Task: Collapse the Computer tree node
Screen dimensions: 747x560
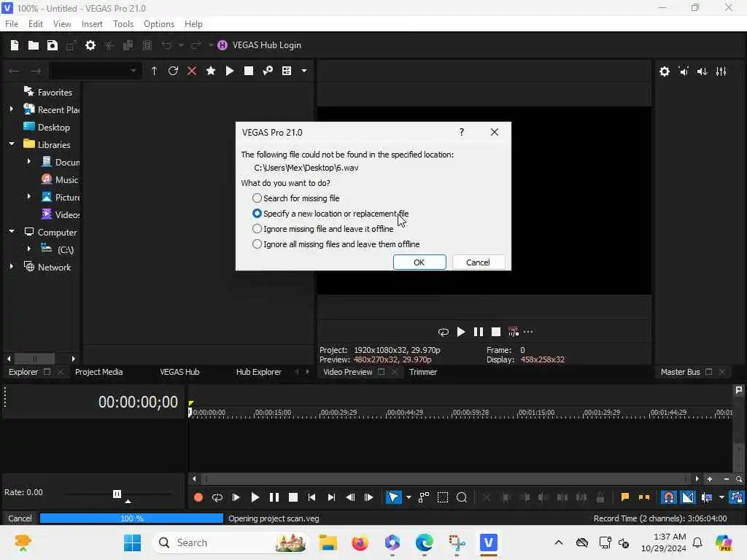Action: pos(12,232)
